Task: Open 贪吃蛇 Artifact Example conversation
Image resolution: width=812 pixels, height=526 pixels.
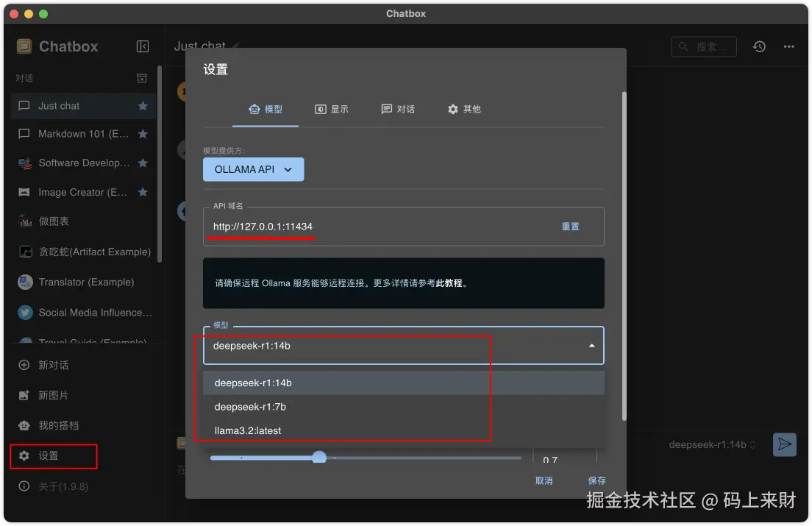Action: click(x=83, y=252)
